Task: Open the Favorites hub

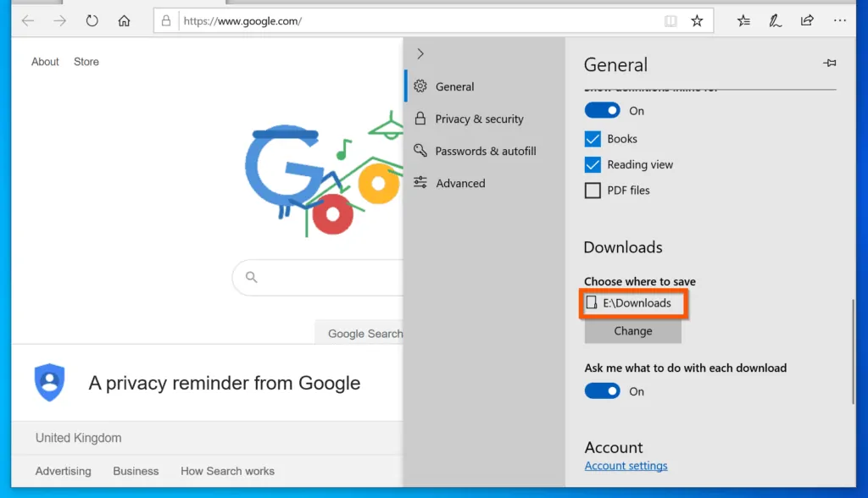Action: pos(743,20)
